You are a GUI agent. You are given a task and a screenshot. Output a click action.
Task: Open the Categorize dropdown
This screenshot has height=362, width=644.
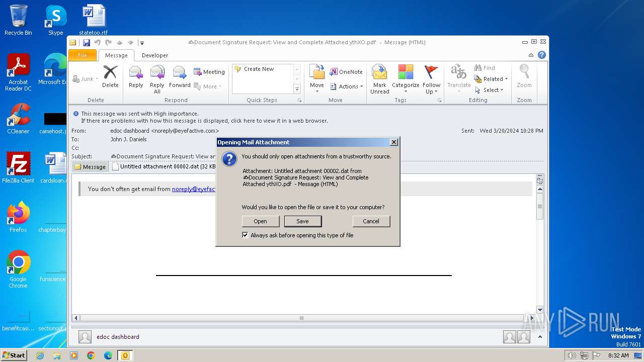(406, 79)
